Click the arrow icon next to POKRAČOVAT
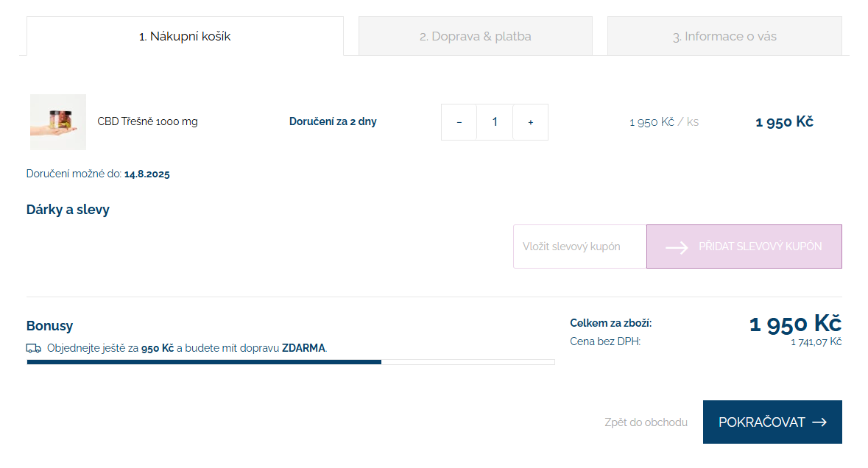Screen dimensions: 868x468 [x=819, y=422]
